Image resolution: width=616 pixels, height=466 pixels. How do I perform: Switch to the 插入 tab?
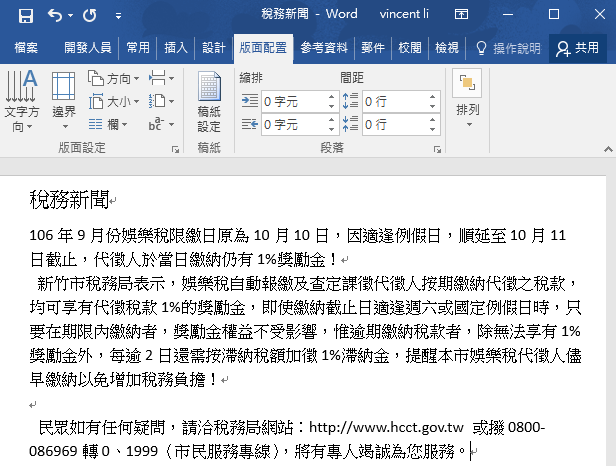(176, 48)
